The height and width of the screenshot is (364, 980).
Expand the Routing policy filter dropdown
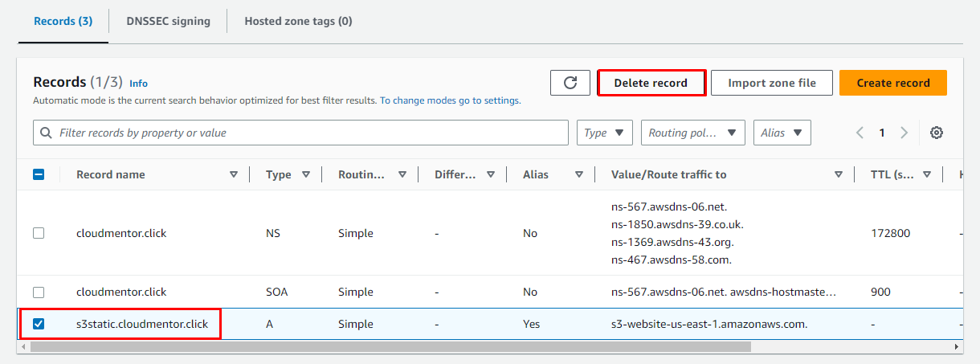coord(692,133)
